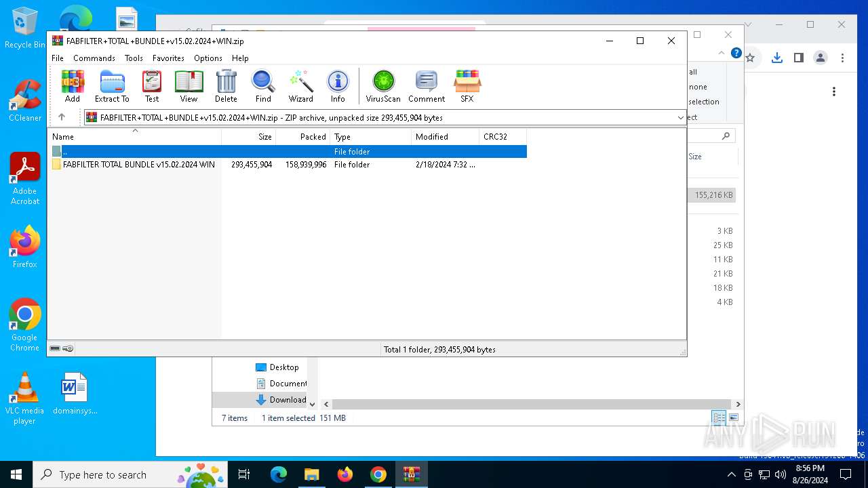Viewport: 868px width, 488px height.
Task: Open Firefox desktop shortcut
Action: [x=25, y=247]
